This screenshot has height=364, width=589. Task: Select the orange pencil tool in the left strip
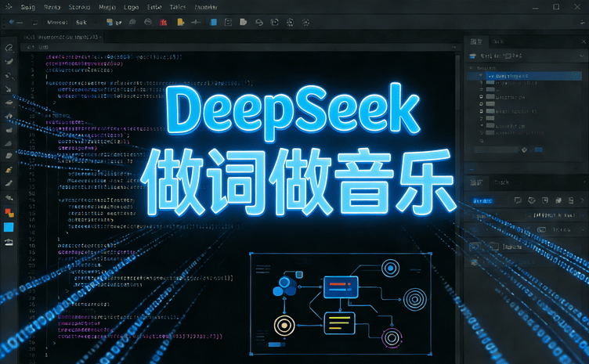[9, 170]
